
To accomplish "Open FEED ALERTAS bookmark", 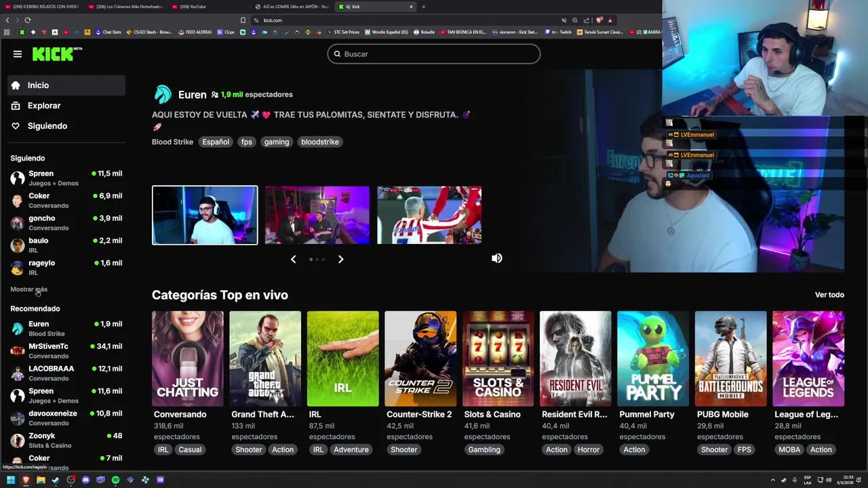I will click(x=195, y=32).
